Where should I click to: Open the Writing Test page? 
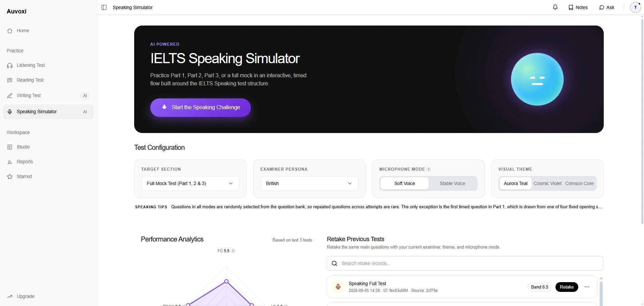click(x=48, y=96)
